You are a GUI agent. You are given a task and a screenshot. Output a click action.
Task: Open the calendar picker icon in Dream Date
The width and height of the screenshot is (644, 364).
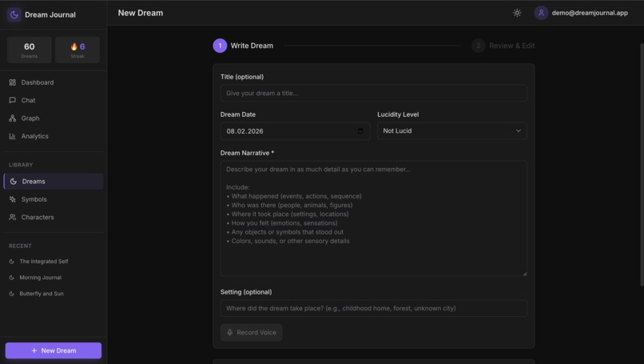pyautogui.click(x=360, y=130)
